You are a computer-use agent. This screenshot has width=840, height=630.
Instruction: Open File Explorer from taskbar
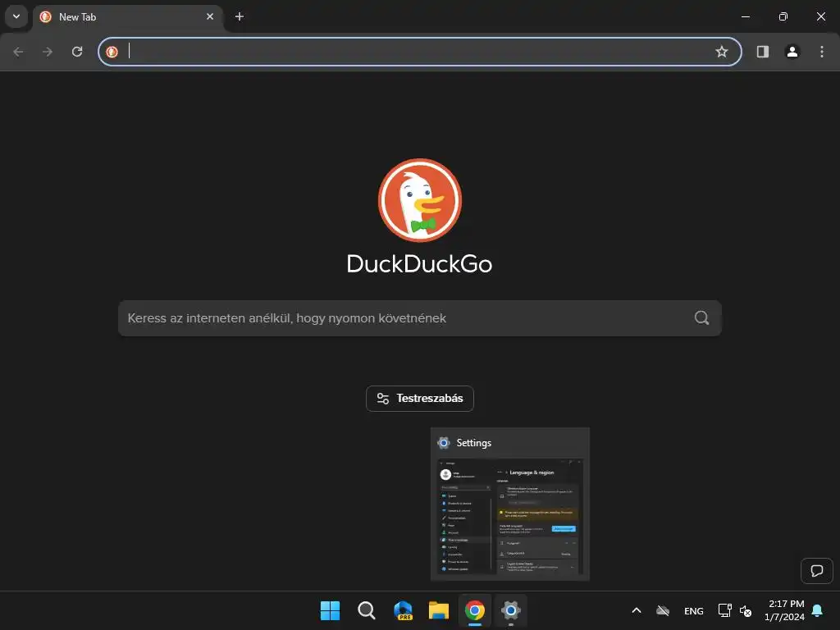point(439,610)
